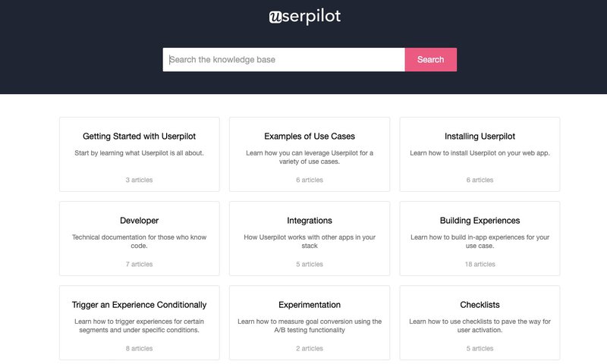Click the 2 articles count under Experimentation
Image resolution: width=607 pixels, height=364 pixels.
tap(310, 349)
